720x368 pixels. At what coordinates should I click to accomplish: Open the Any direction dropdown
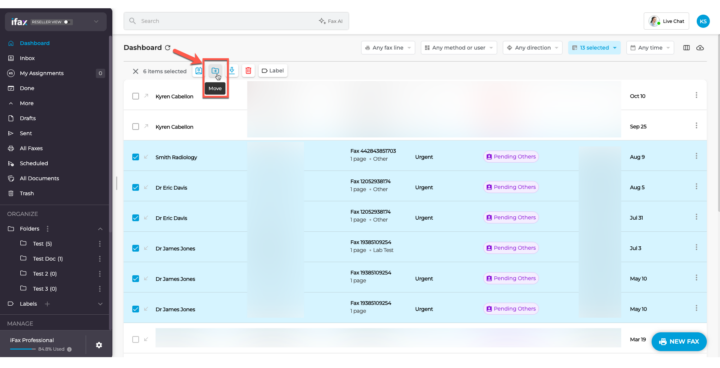pos(533,48)
